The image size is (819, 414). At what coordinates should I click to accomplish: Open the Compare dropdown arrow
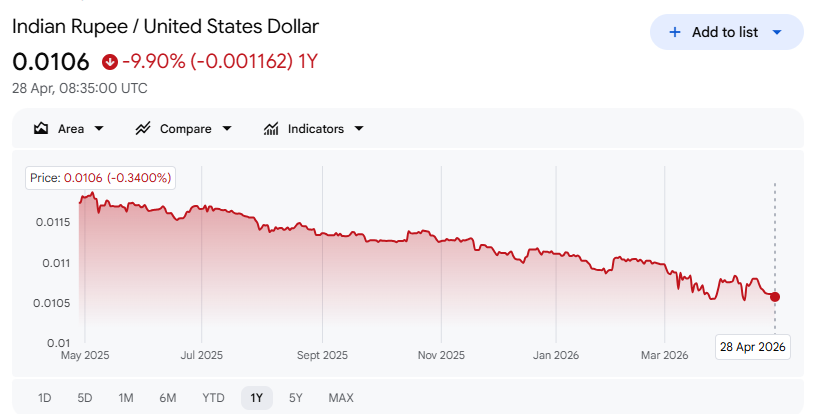pyautogui.click(x=226, y=129)
